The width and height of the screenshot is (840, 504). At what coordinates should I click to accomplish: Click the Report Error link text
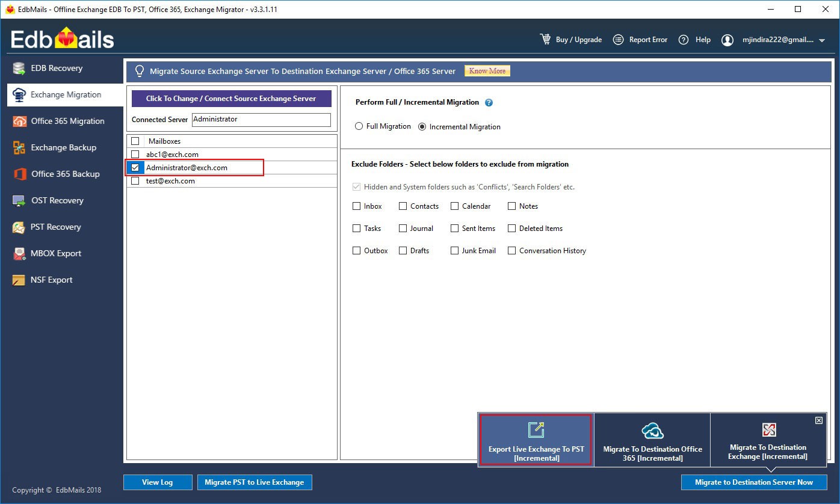pyautogui.click(x=648, y=40)
